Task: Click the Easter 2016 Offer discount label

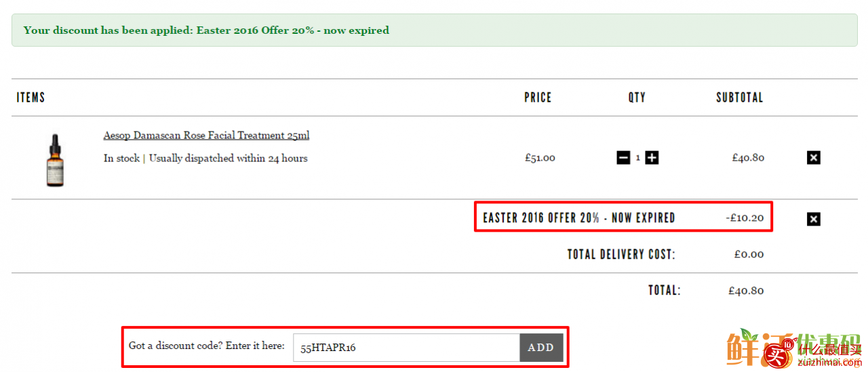Action: (579, 218)
